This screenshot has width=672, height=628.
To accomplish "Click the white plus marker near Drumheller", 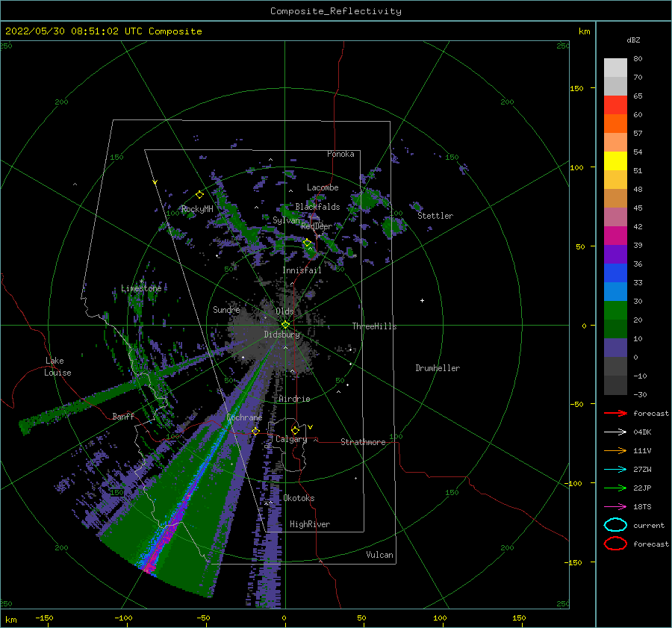I will point(422,300).
